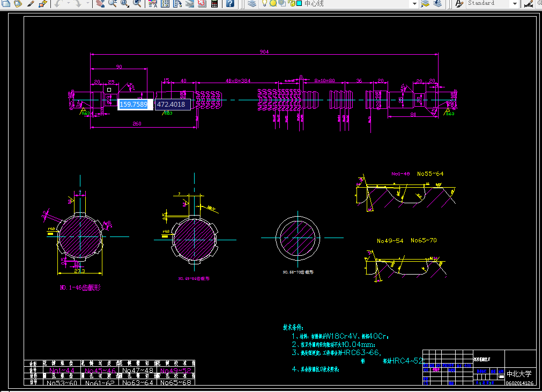
Task: Toggle layer freeze in current viewport
Action: pos(282,3)
